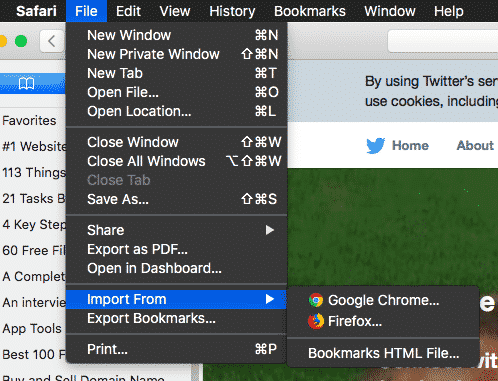
Task: Open the '60 Free' bookmark
Action: [34, 250]
